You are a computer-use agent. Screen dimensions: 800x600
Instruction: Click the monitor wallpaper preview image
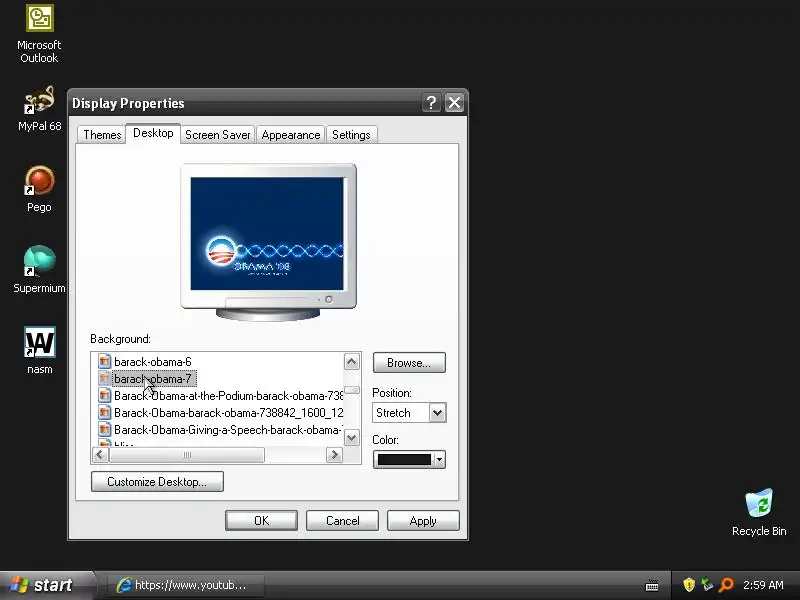[x=267, y=234]
